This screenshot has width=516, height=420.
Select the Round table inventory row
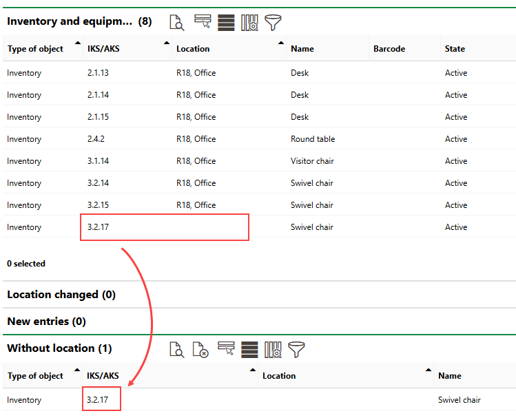coord(313,139)
